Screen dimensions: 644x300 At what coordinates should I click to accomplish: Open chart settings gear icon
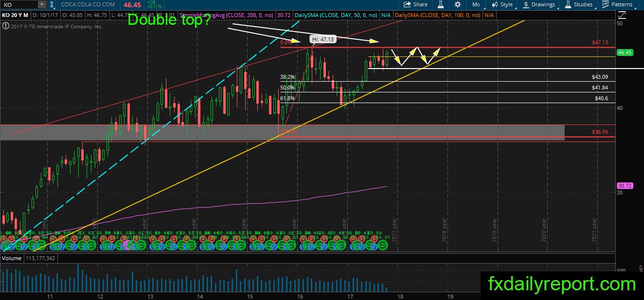[x=458, y=4]
